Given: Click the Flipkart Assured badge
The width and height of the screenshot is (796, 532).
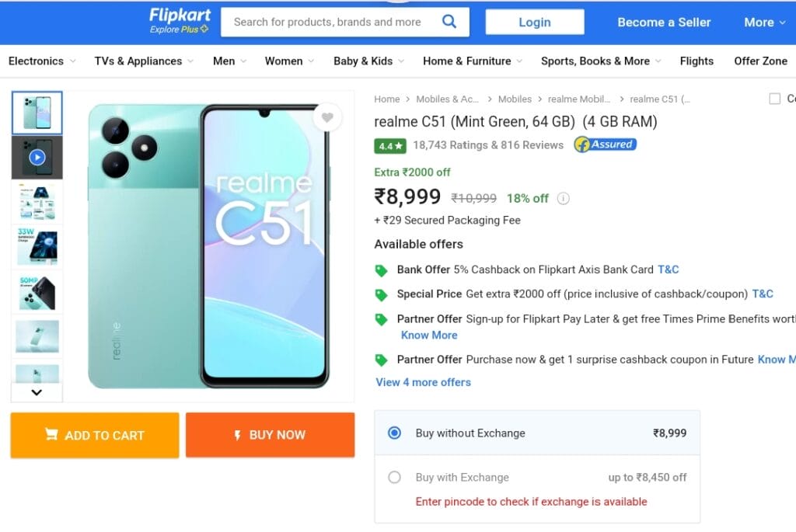Looking at the screenshot, I should coord(605,144).
